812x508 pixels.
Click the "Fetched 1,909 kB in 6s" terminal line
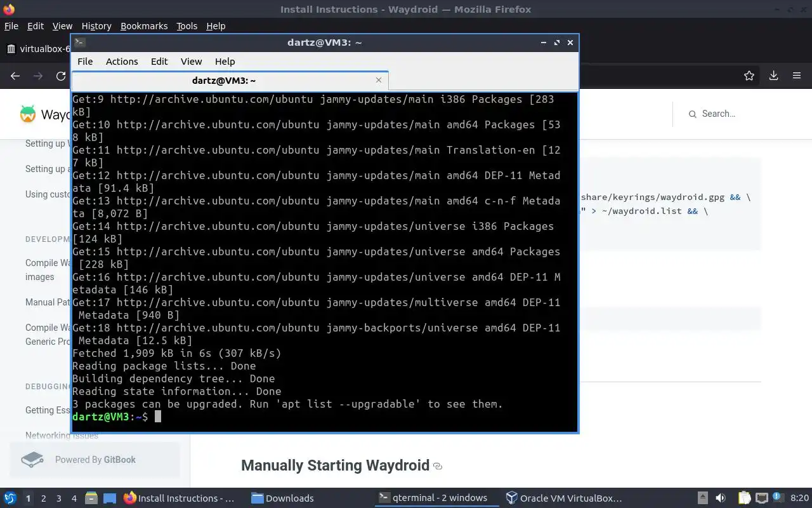coord(177,353)
